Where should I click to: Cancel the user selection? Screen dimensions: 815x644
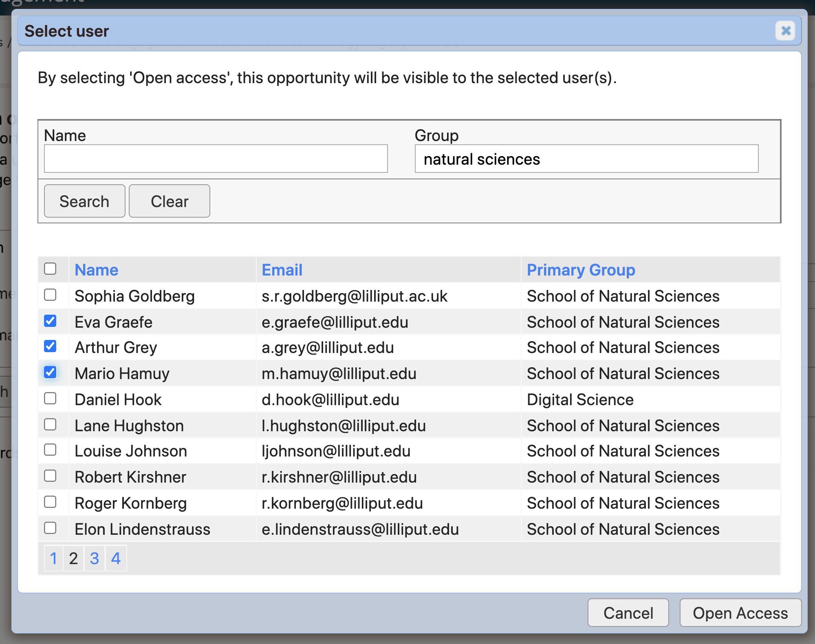pyautogui.click(x=628, y=613)
